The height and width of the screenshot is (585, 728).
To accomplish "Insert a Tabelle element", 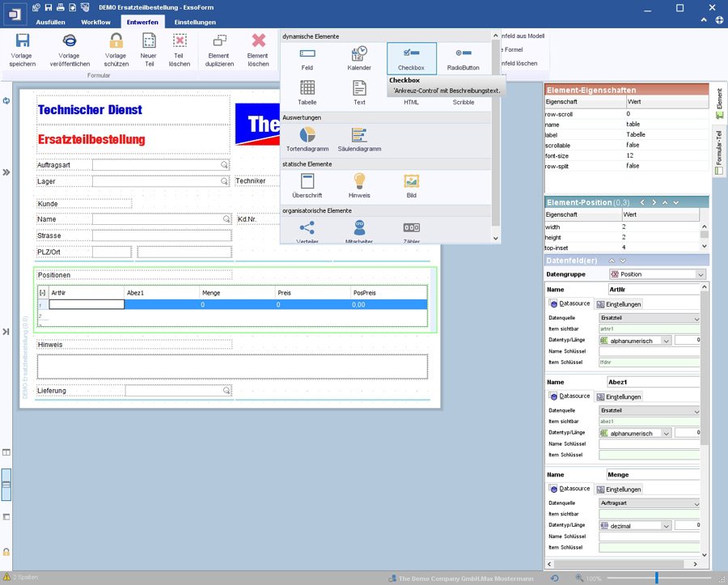I will coord(307,92).
